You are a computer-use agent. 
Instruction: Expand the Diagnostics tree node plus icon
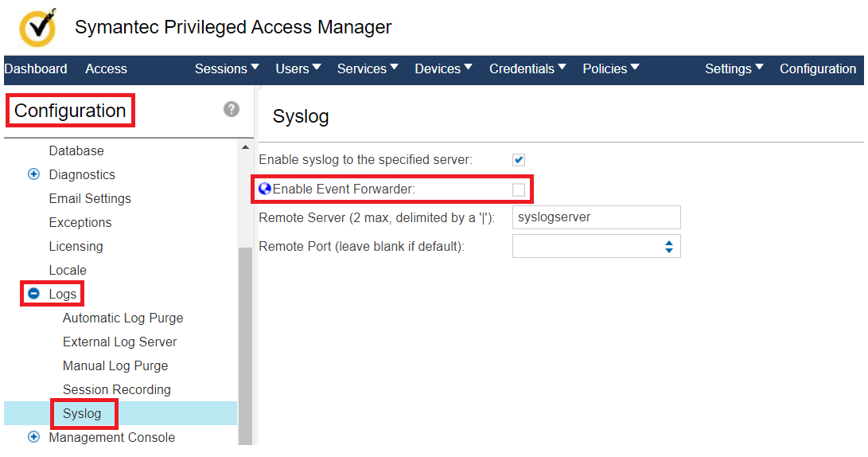[x=33, y=174]
